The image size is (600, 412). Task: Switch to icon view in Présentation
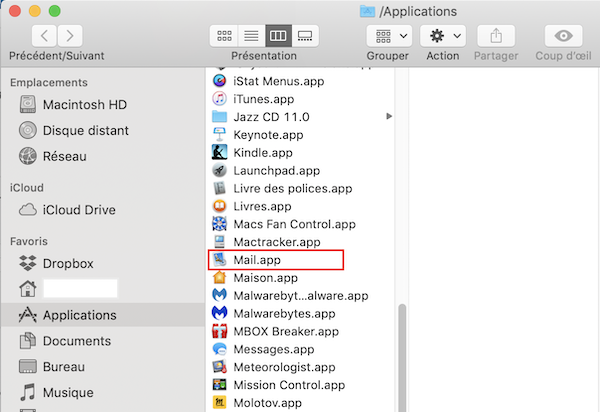pyautogui.click(x=225, y=35)
